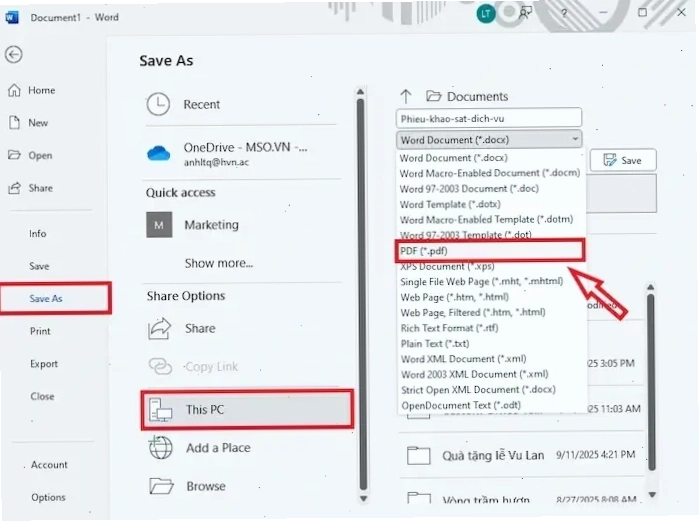Choose PDF (*.pdf) file type
The width and height of the screenshot is (699, 521).
click(490, 250)
